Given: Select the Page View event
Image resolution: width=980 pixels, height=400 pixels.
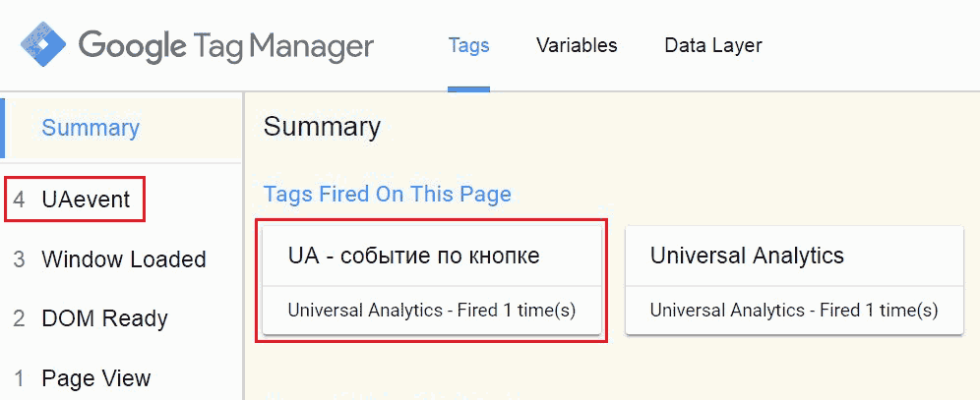Looking at the screenshot, I should coord(96,378).
